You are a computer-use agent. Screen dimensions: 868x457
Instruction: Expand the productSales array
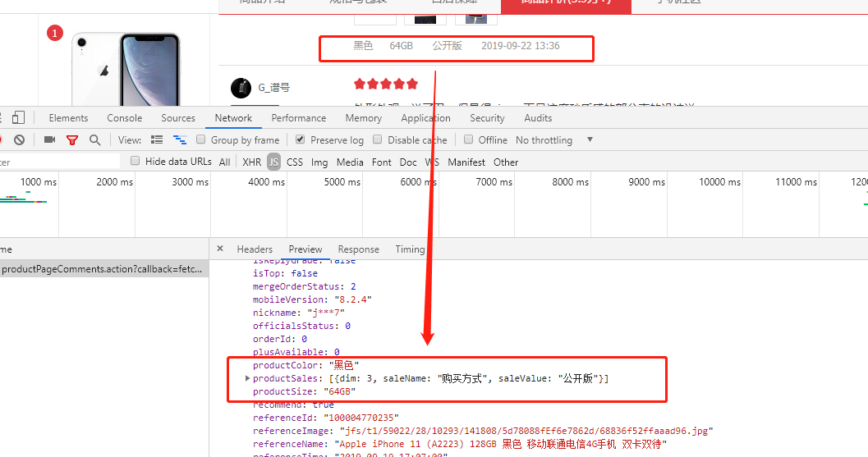247,378
